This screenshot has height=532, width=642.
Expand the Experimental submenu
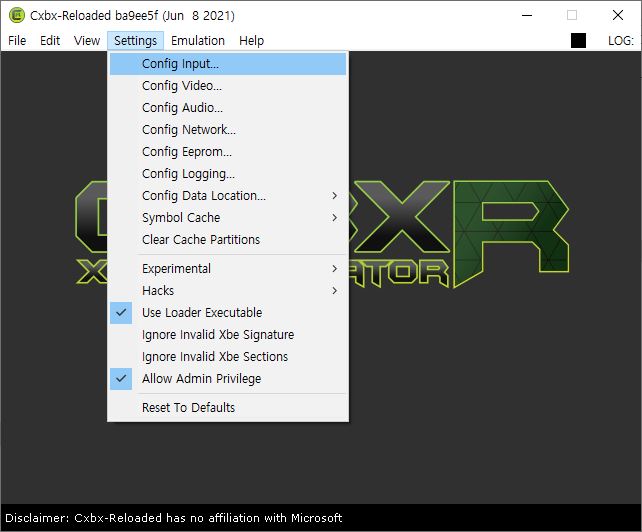pyautogui.click(x=228, y=269)
